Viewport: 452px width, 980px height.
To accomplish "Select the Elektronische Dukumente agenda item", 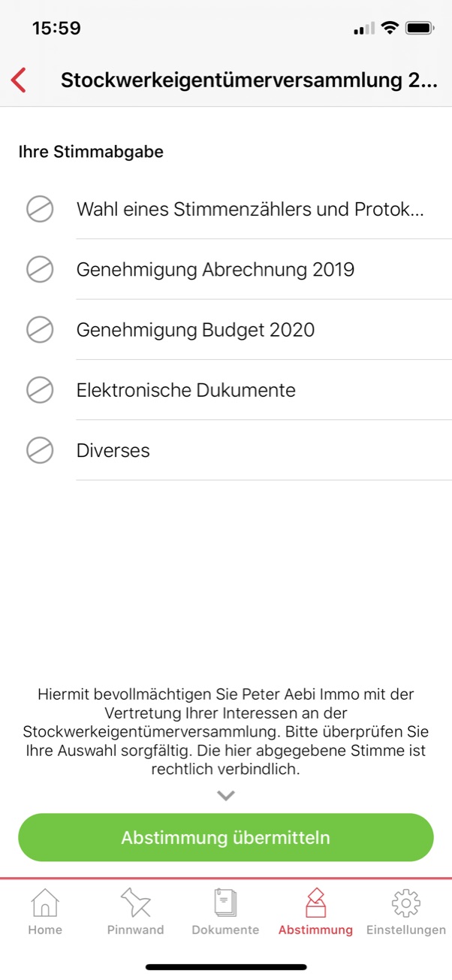I will (186, 390).
